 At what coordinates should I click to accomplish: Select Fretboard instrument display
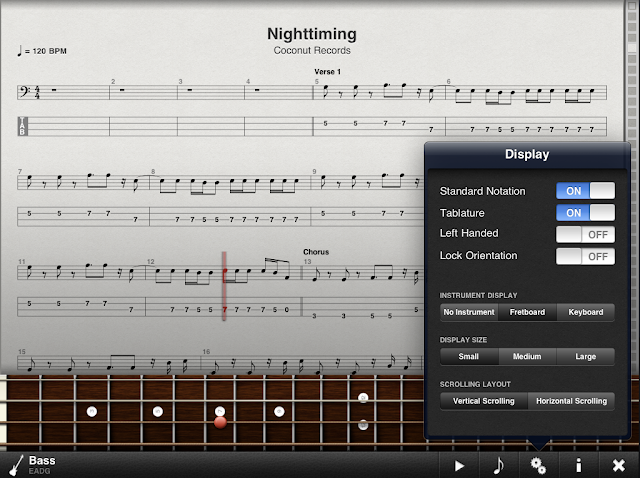(x=527, y=312)
